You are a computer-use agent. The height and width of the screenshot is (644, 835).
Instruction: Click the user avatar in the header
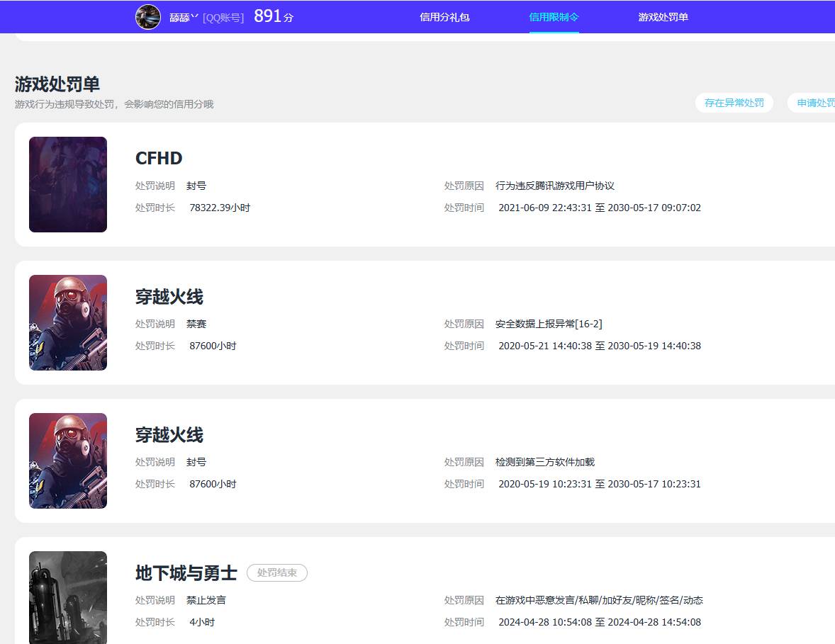(x=148, y=17)
